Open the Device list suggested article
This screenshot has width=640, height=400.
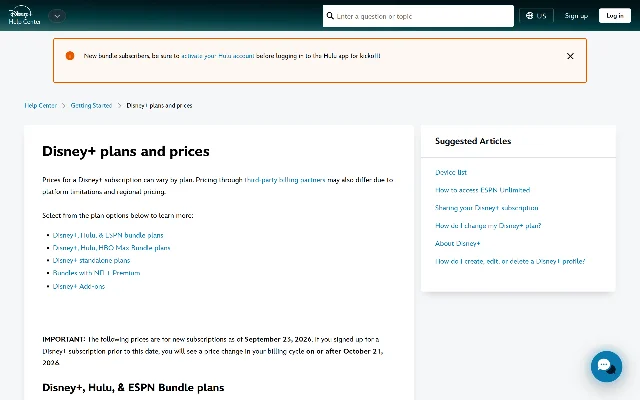[451, 172]
